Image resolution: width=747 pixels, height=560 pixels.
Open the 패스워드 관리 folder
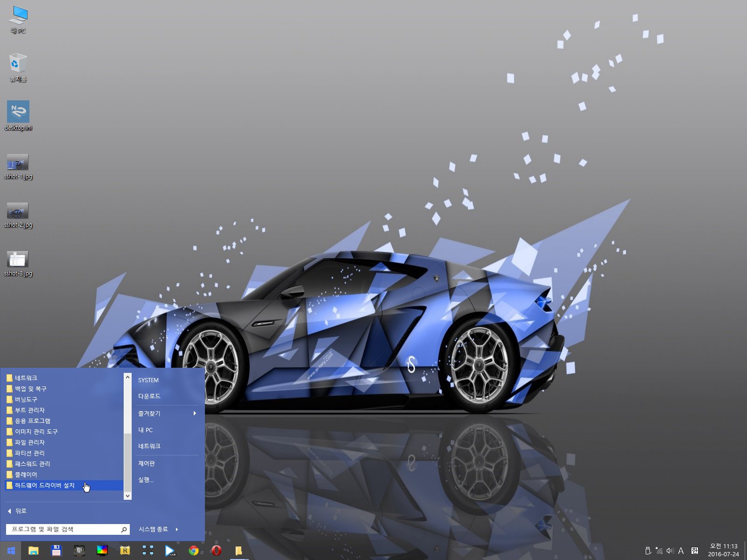[x=64, y=464]
